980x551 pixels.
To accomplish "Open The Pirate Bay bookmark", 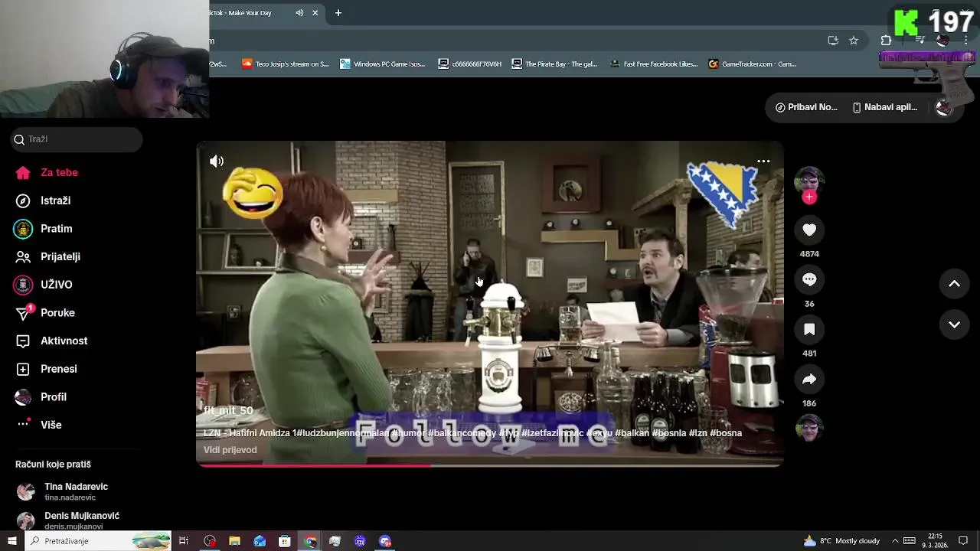I will point(555,64).
